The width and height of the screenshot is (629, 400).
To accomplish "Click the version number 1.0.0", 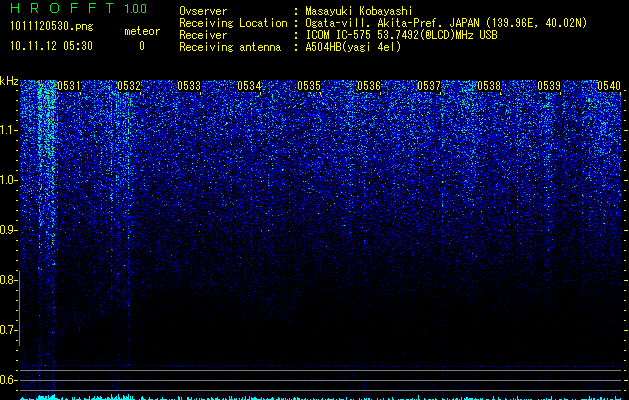I will tap(136, 8).
